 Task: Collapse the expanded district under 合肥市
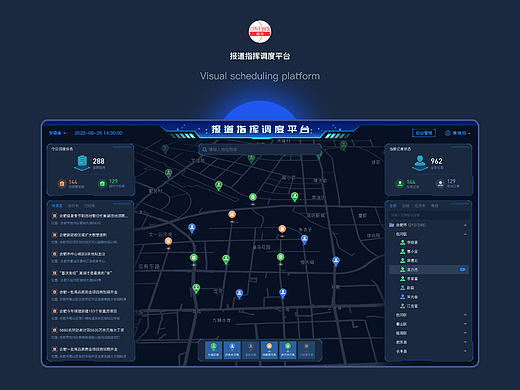pos(465,234)
